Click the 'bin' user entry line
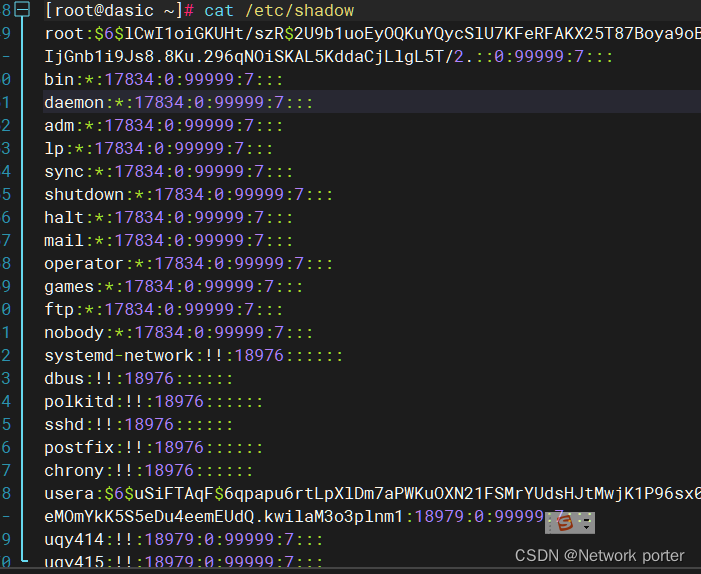The height and width of the screenshot is (574, 701). [164, 80]
